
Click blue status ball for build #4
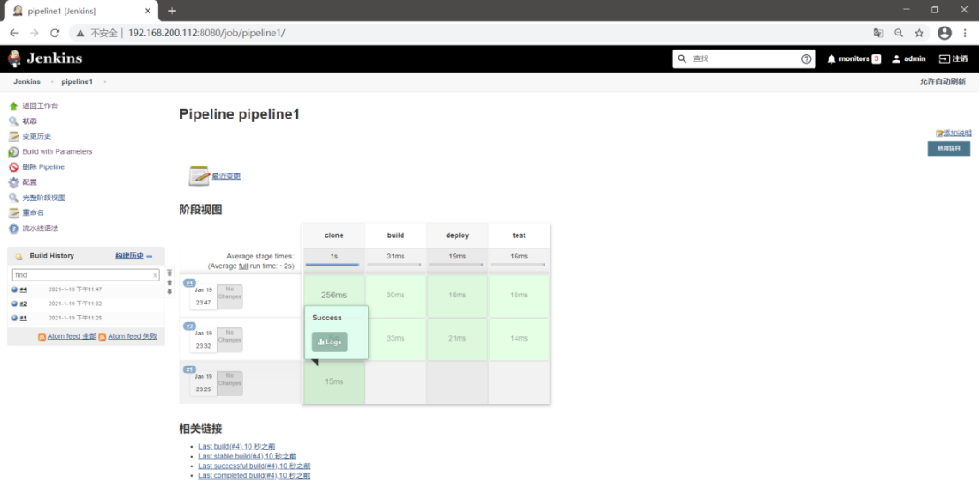point(14,289)
